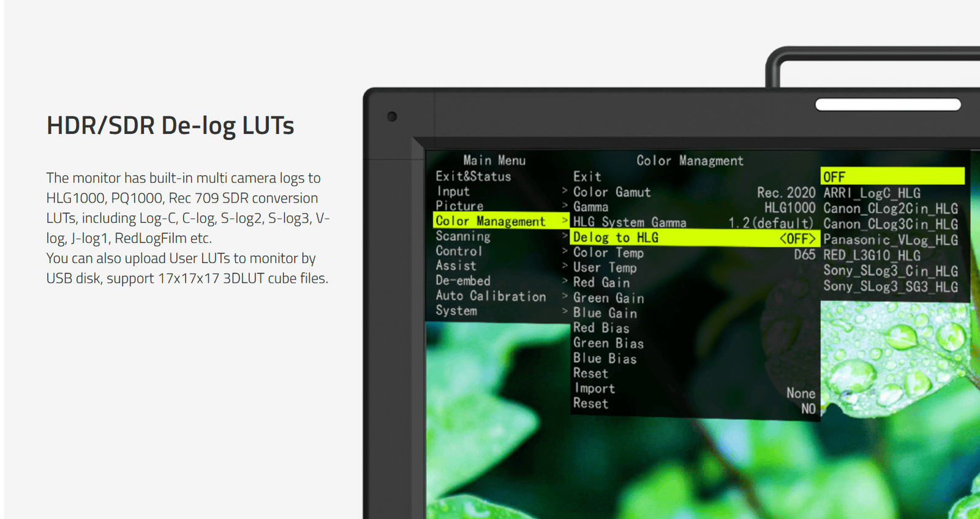Click the HDR/SDR De-log LUTs heading
Image resolution: width=980 pixels, height=519 pixels.
(170, 125)
